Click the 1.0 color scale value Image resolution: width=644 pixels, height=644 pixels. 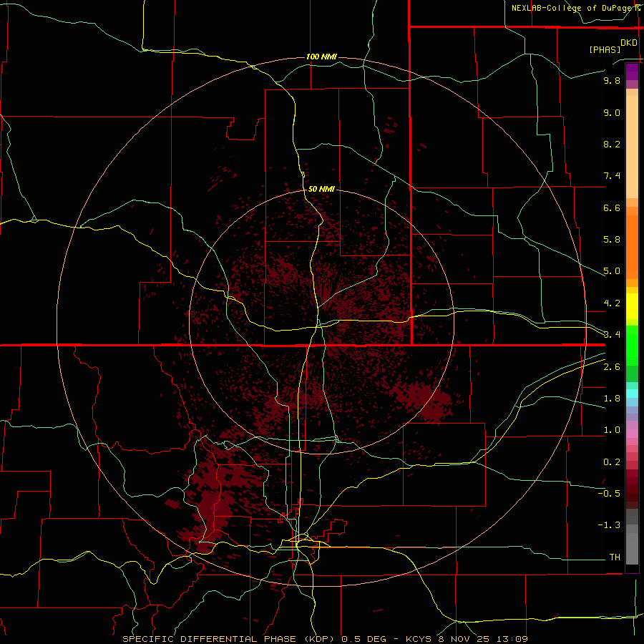pyautogui.click(x=612, y=430)
